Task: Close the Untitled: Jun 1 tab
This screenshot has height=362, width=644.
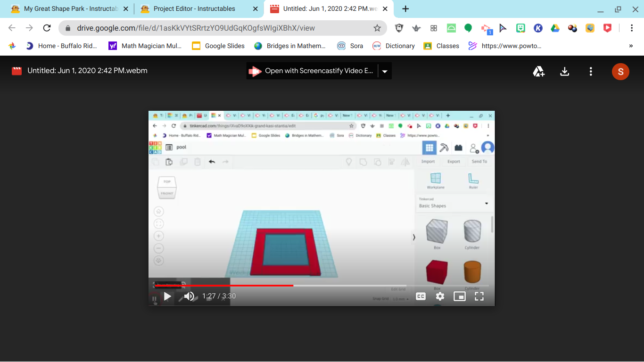Action: pyautogui.click(x=385, y=9)
